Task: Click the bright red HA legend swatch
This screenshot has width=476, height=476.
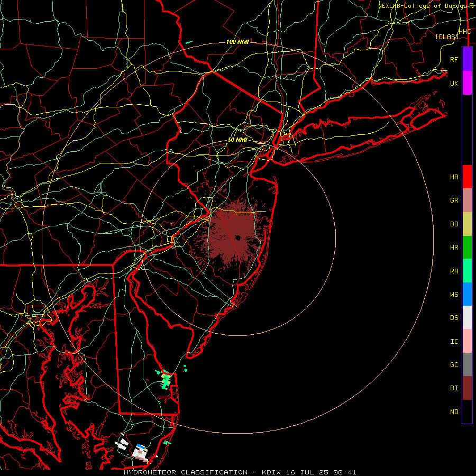Action: [x=467, y=177]
